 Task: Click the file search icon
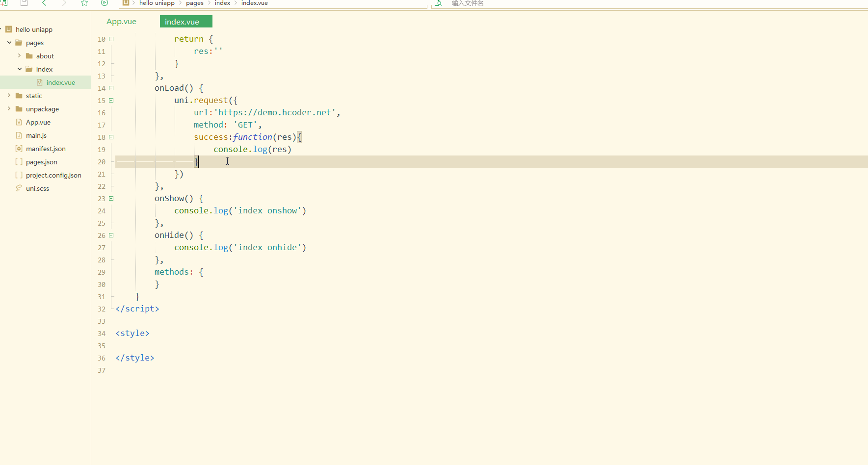(x=439, y=2)
